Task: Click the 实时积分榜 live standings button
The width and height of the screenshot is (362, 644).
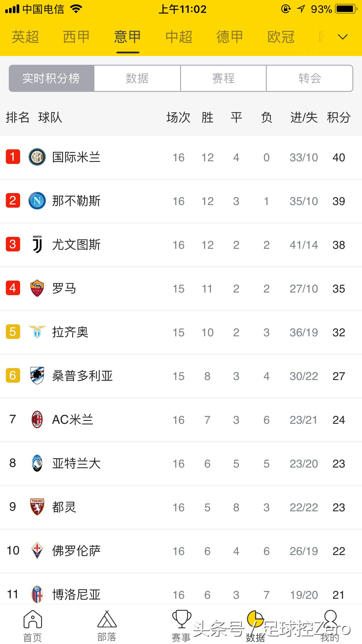Action: [52, 78]
